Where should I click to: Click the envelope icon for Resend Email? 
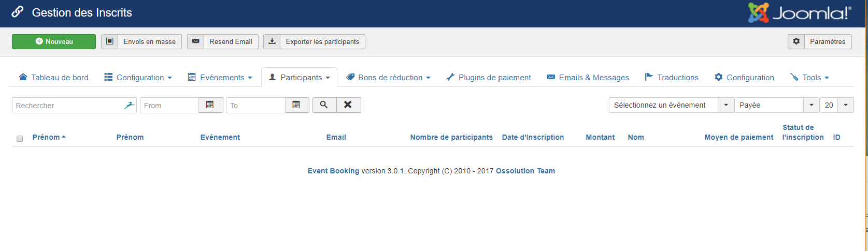tap(196, 41)
